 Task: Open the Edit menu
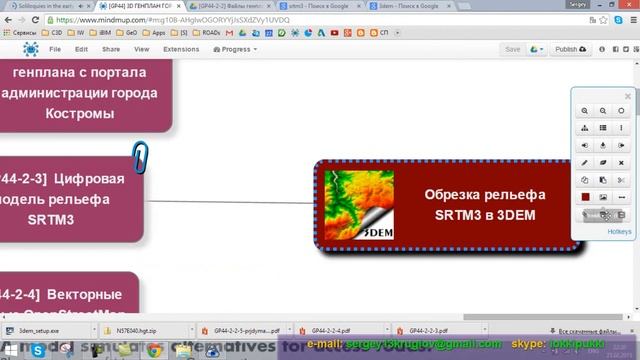tap(81, 49)
